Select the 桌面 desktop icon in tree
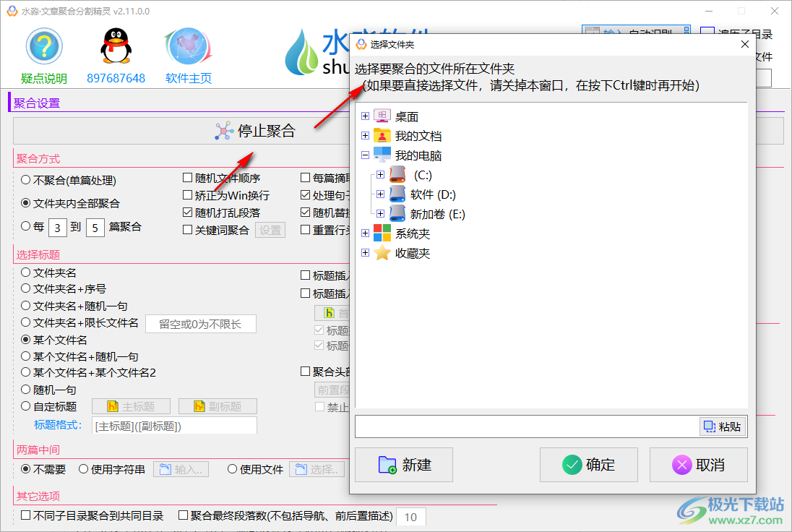The image size is (792, 532). click(382, 116)
